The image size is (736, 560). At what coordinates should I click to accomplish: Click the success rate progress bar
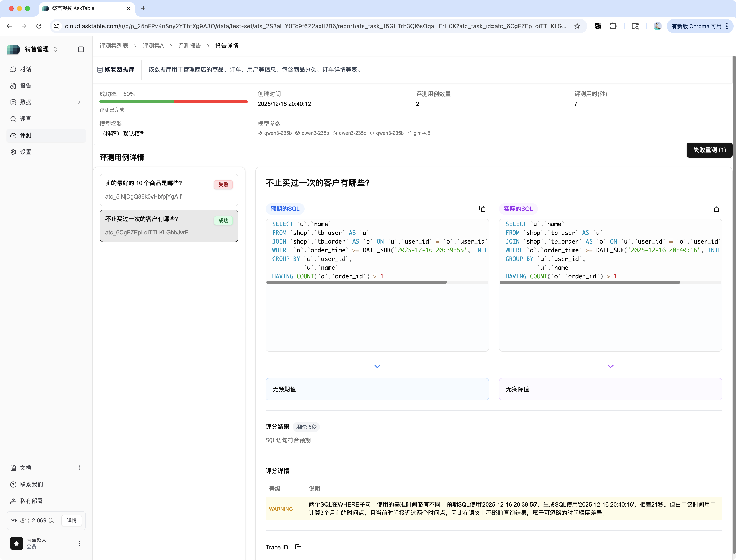pos(173,102)
